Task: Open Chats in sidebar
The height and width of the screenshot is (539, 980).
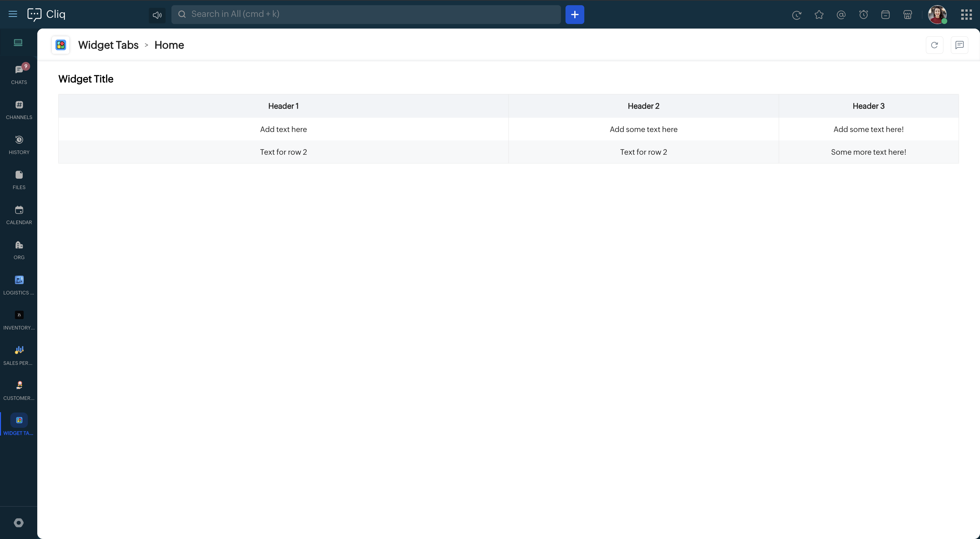Action: (19, 74)
